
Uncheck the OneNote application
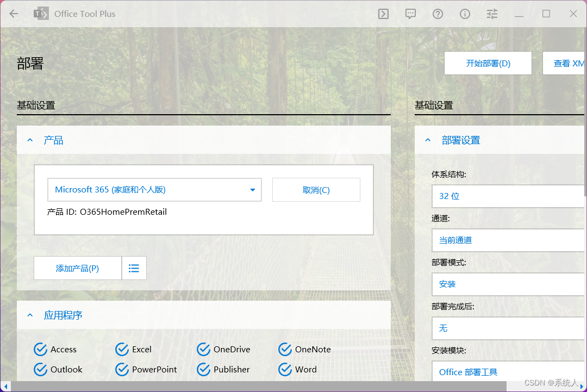click(285, 349)
